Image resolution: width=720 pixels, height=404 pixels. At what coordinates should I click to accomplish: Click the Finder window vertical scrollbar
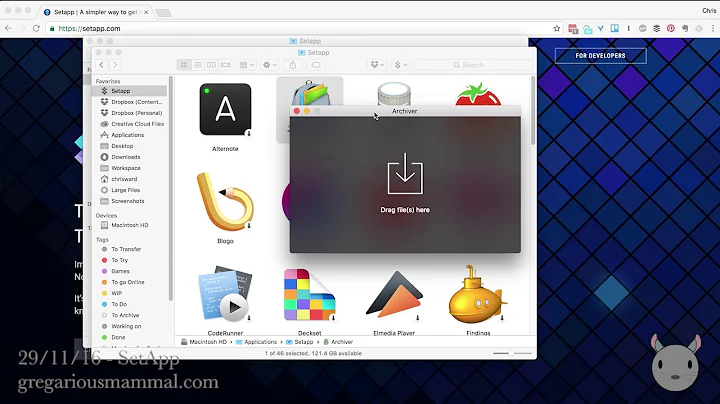click(x=533, y=112)
